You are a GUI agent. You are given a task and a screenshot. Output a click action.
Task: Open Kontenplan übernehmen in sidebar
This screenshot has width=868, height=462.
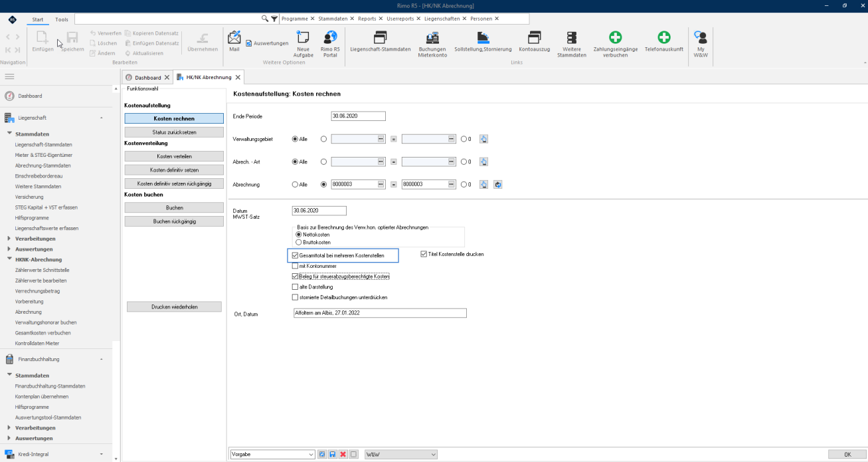[42, 396]
